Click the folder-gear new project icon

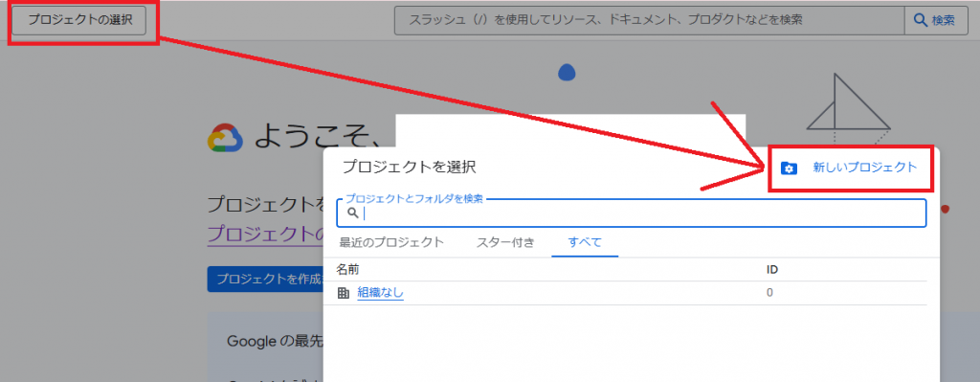[790, 169]
